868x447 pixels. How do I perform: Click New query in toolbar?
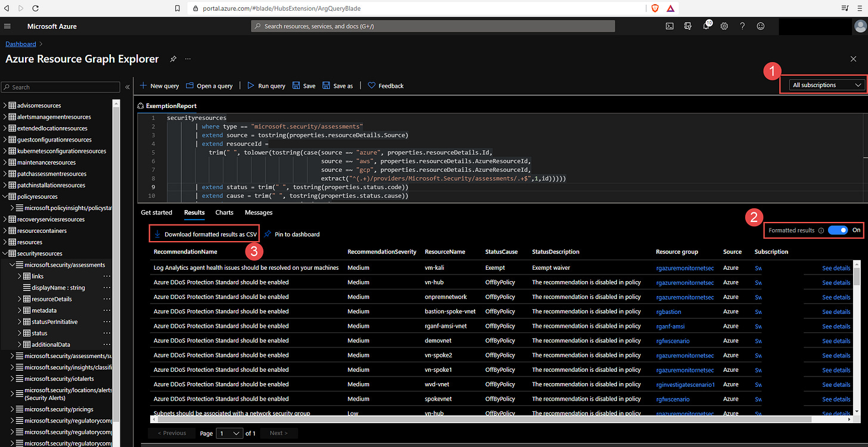pyautogui.click(x=160, y=86)
